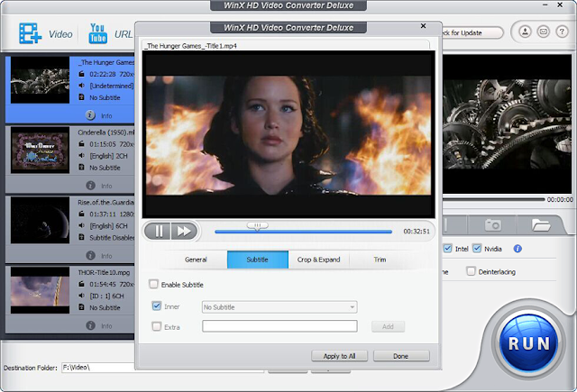Screen dimensions: 577x392
Task: Select the Cinderella (1950) thumbnail
Action: (40, 150)
